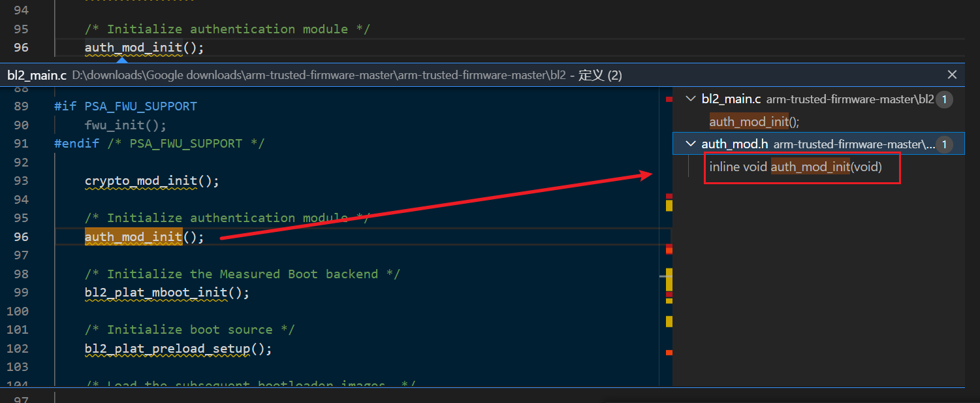This screenshot has height=403, width=980.
Task: Close the peek definition widget
Action: (952, 74)
